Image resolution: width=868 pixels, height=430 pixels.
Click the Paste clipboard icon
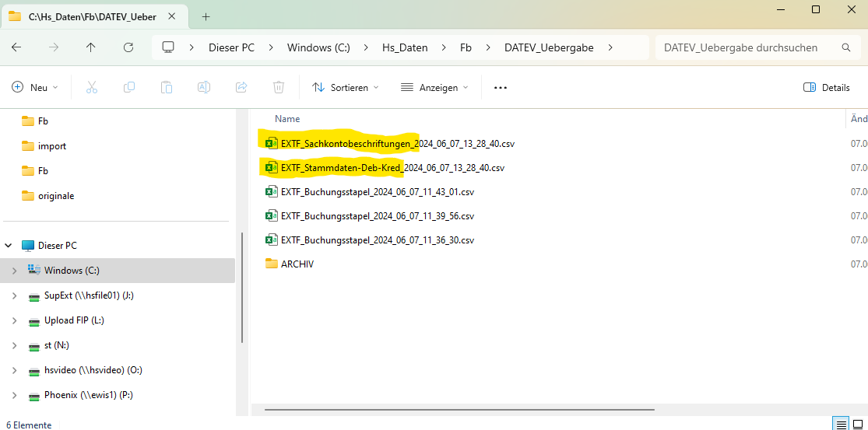(167, 88)
